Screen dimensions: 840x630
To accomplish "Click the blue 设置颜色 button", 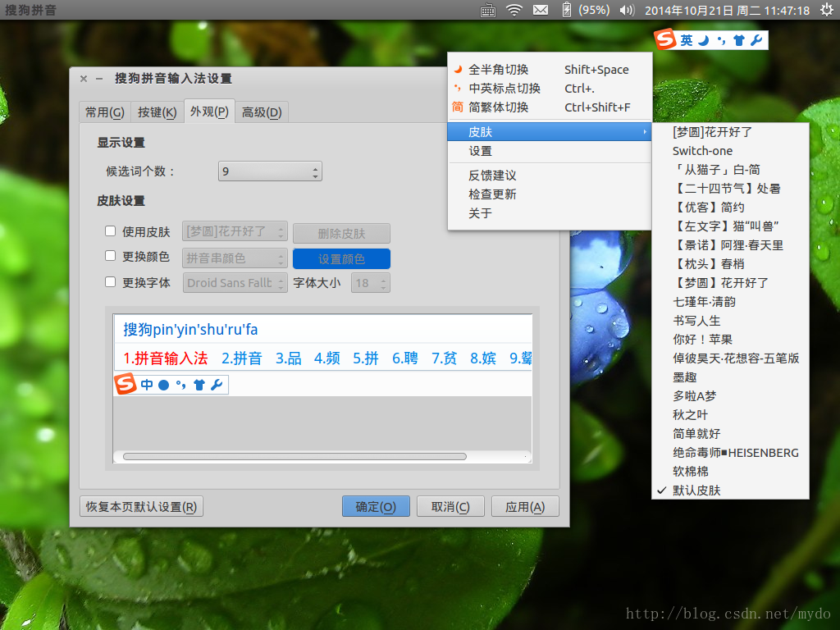I will click(342, 258).
